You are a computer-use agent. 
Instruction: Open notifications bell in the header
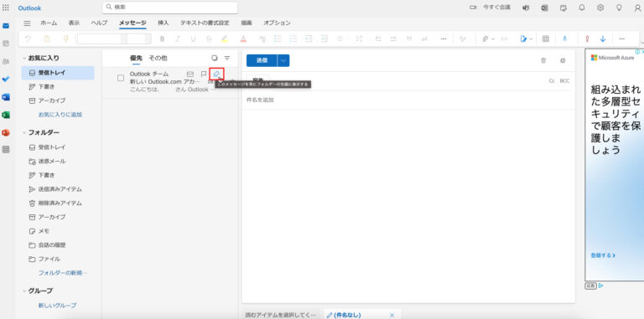pyautogui.click(x=582, y=8)
